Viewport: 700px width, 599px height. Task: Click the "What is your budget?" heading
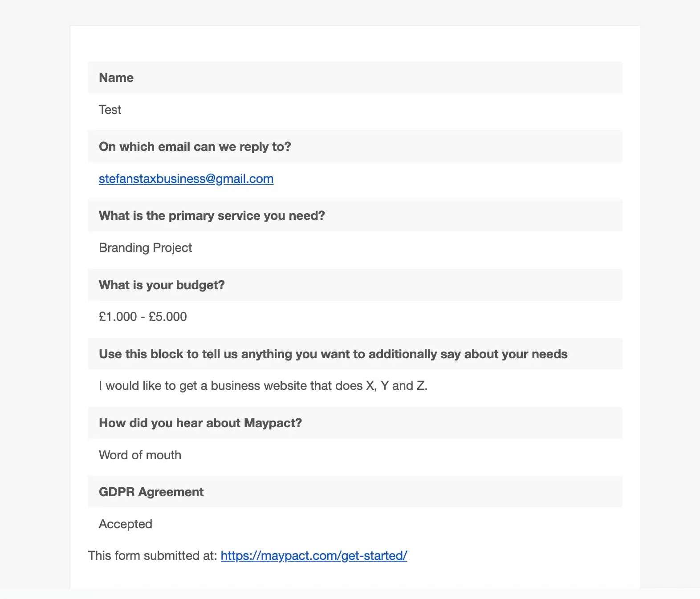pos(162,285)
